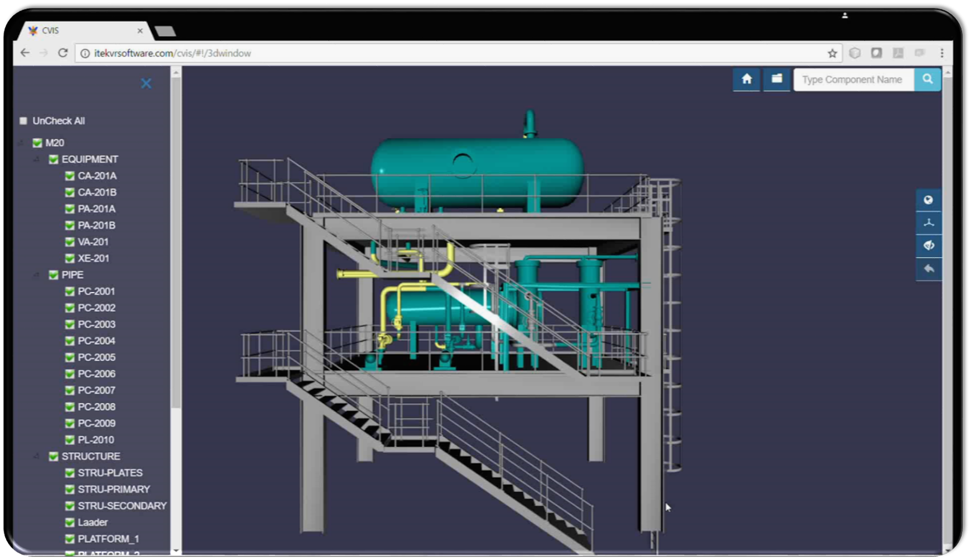Click the three-axis orientation icon
Screen dimensions: 971x560
[928, 223]
